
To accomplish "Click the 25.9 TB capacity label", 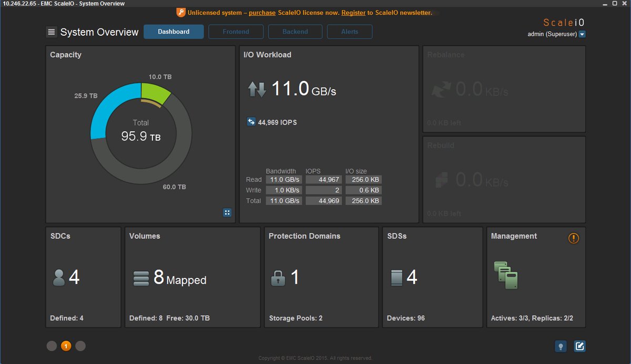I will (x=86, y=96).
